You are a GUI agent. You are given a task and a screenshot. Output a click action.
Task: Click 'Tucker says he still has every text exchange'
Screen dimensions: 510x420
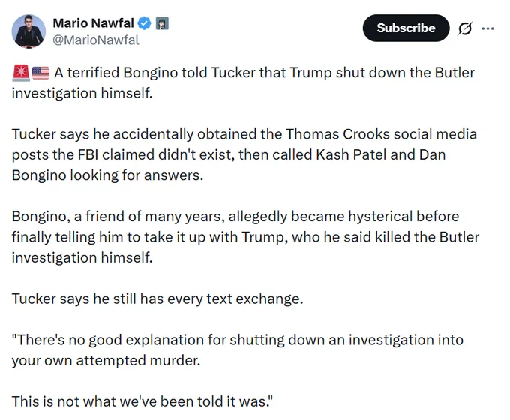157,298
